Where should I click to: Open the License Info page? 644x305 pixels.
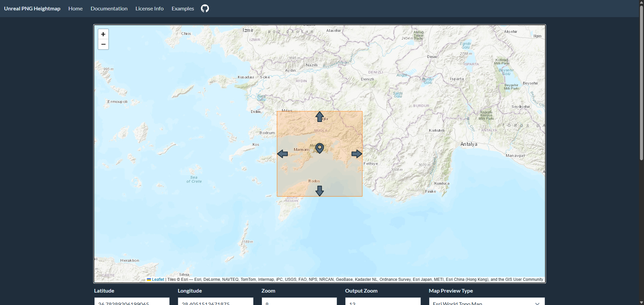(x=150, y=8)
